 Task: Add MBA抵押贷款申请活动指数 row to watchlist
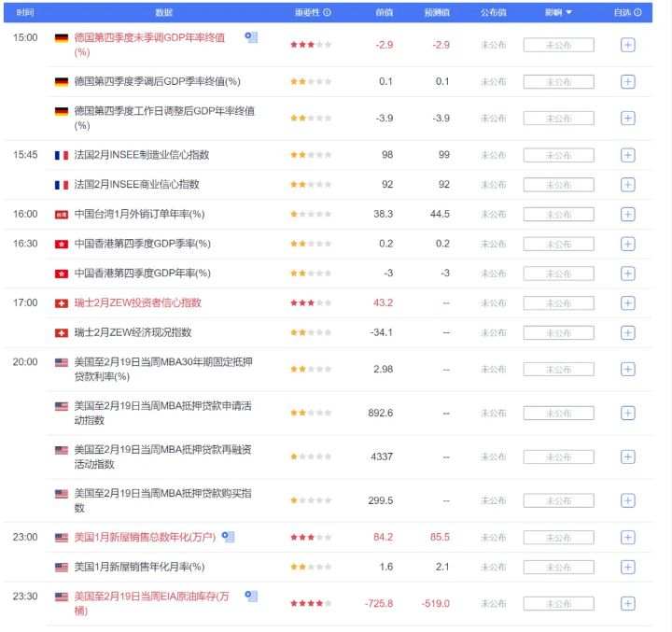pos(627,413)
